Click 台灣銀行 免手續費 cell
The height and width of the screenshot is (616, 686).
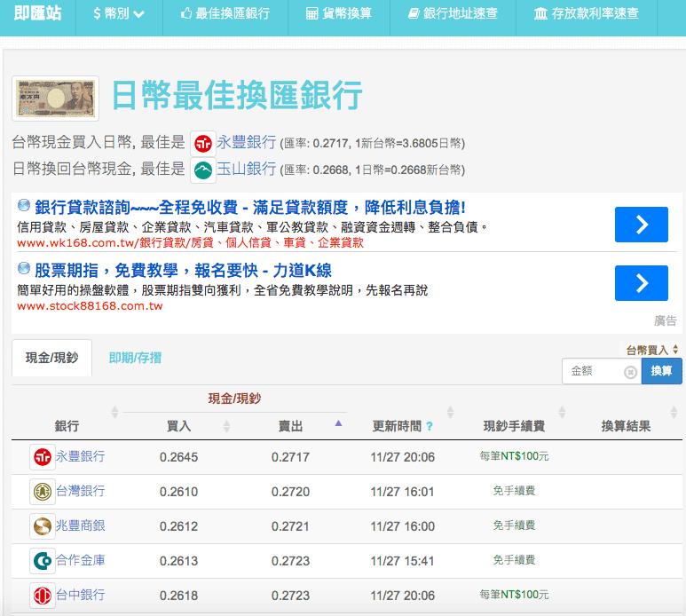pyautogui.click(x=514, y=491)
